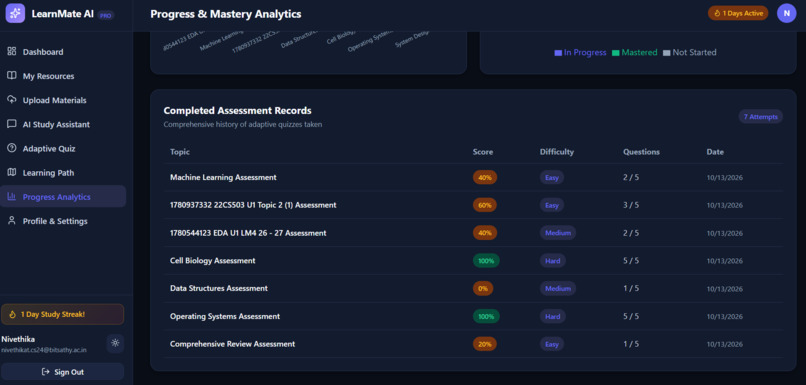This screenshot has height=385, width=806.
Task: Click the 60% score badge
Action: pos(485,205)
